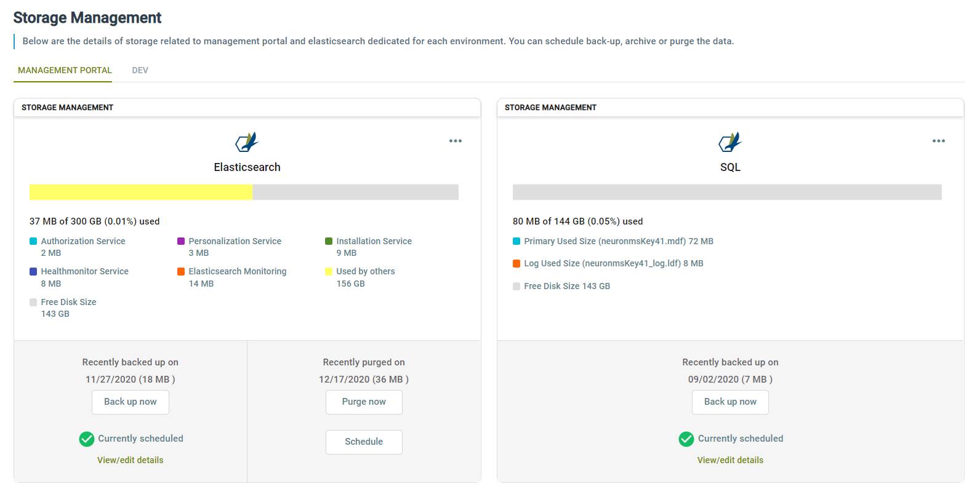Click the yellow Elasticsearch usage bar
The height and width of the screenshot is (489, 980).
(141, 192)
